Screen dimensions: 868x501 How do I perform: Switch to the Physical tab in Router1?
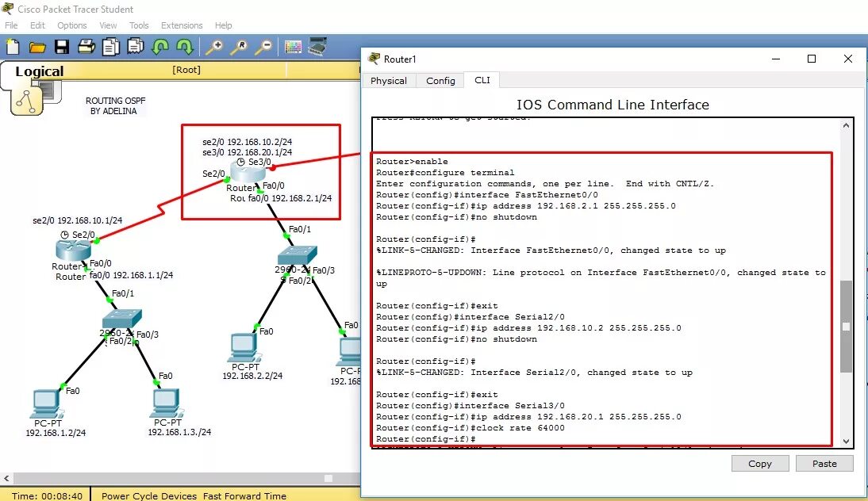coord(389,81)
